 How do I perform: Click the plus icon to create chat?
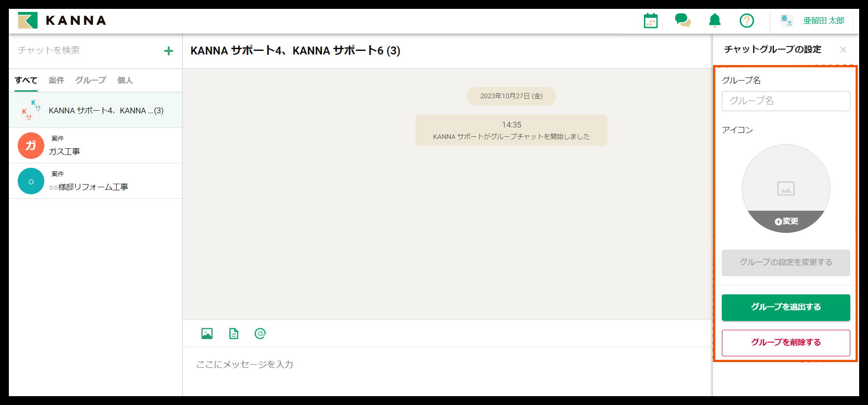[168, 51]
